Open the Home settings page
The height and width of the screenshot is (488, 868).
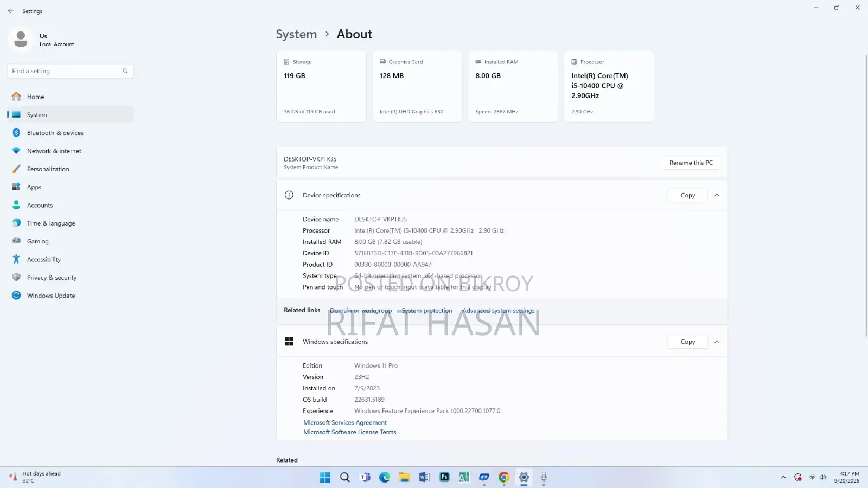coord(71,97)
